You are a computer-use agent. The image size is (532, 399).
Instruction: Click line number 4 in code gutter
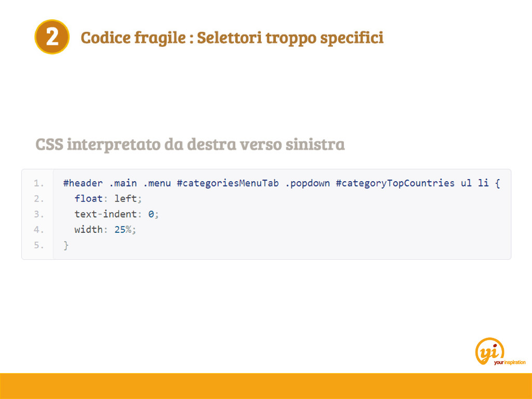38,230
